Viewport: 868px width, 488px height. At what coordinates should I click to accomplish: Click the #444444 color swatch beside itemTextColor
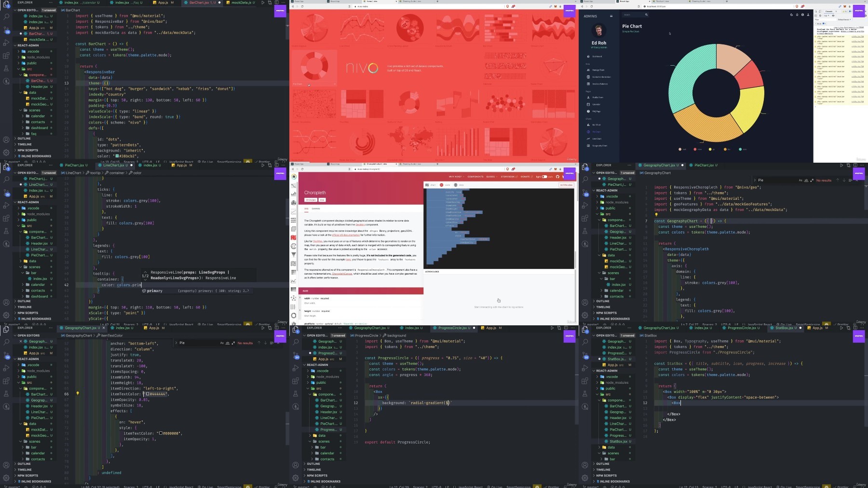[x=148, y=394]
